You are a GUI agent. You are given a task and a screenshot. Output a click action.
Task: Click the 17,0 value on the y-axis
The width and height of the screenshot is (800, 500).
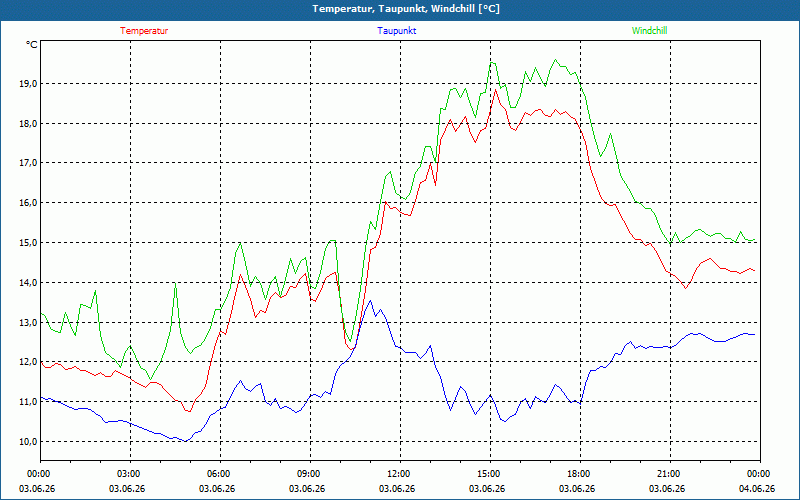point(28,163)
